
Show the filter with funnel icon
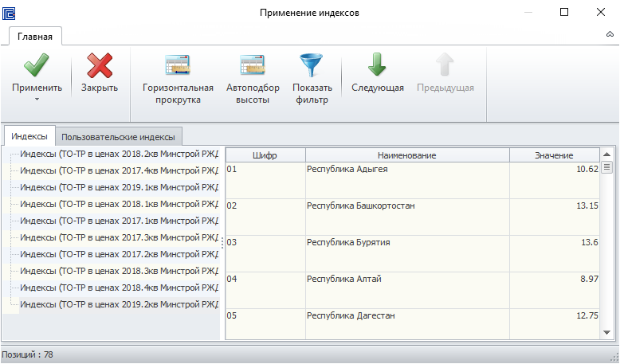[x=312, y=79]
